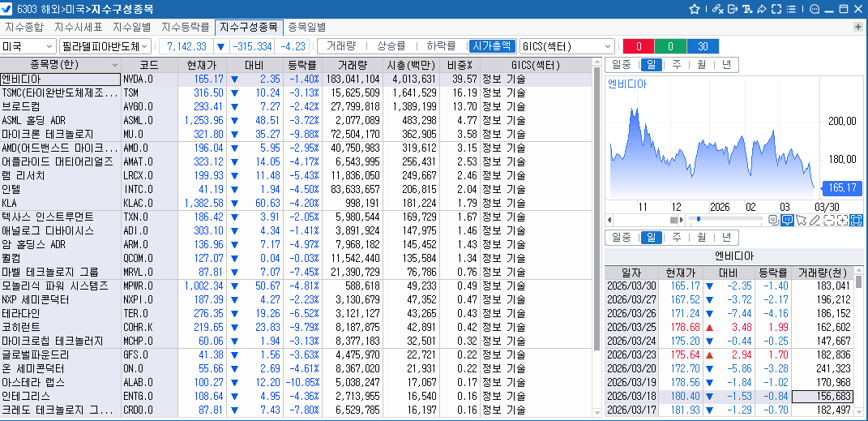Switch to 지수구성종목 tab
This screenshot has height=421, width=868.
[x=249, y=27]
